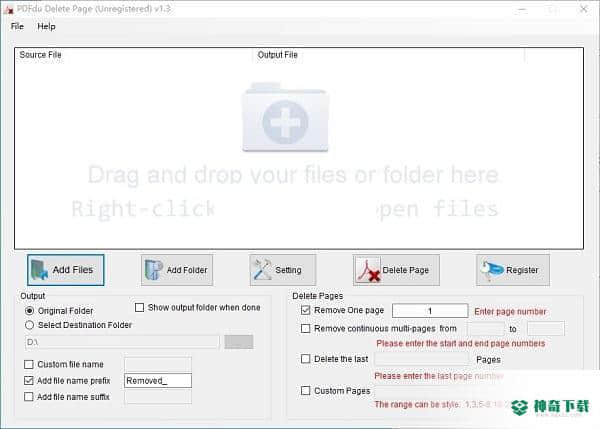Tick the Custom Pages checkbox
The image size is (600, 429).
pos(305,391)
